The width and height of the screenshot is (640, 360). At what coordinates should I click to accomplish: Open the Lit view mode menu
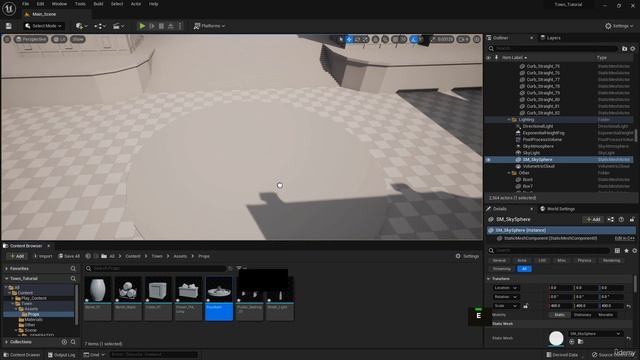(59, 39)
